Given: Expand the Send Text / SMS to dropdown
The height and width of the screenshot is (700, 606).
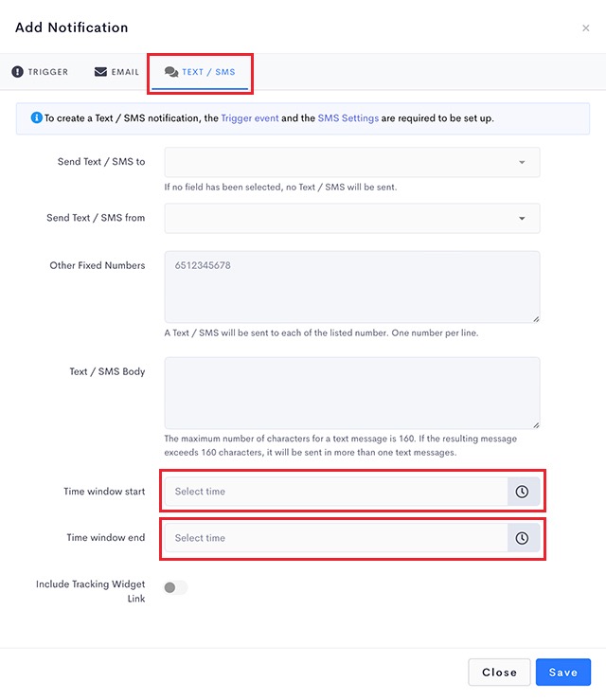Looking at the screenshot, I should [x=352, y=162].
